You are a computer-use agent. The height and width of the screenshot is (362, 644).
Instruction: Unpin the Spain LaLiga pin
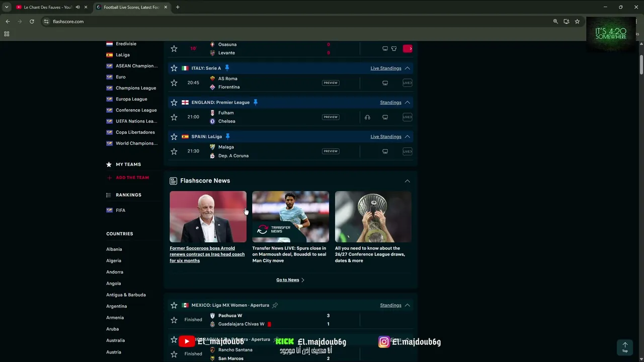click(x=228, y=136)
